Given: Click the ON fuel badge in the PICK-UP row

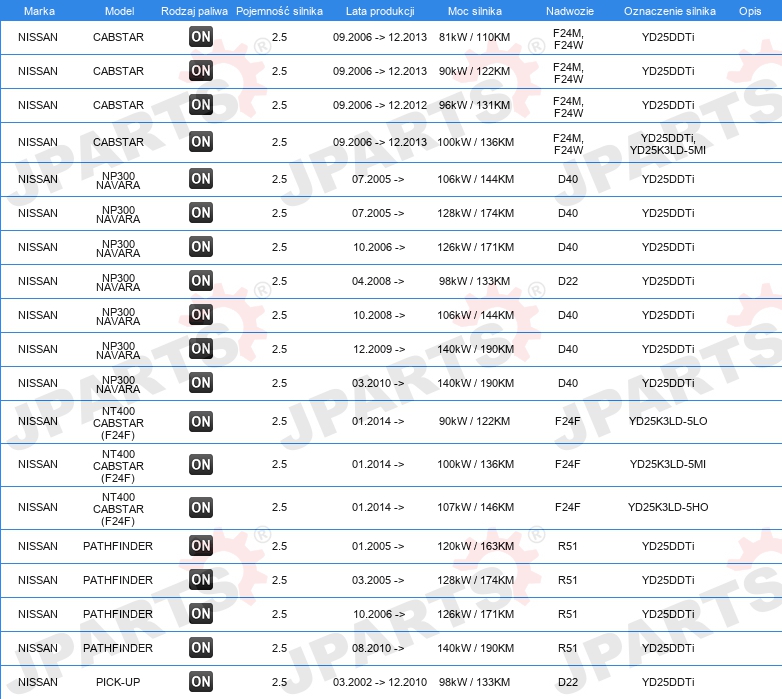Looking at the screenshot, I should coord(201,682).
